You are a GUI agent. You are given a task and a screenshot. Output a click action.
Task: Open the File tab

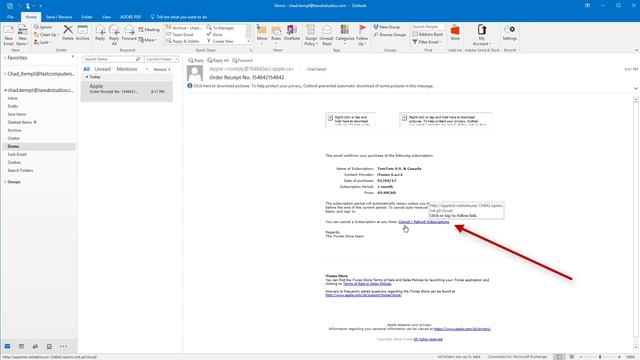click(10, 17)
